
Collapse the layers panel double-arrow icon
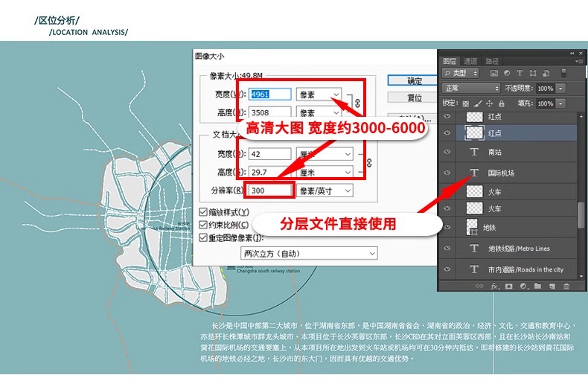(572, 54)
